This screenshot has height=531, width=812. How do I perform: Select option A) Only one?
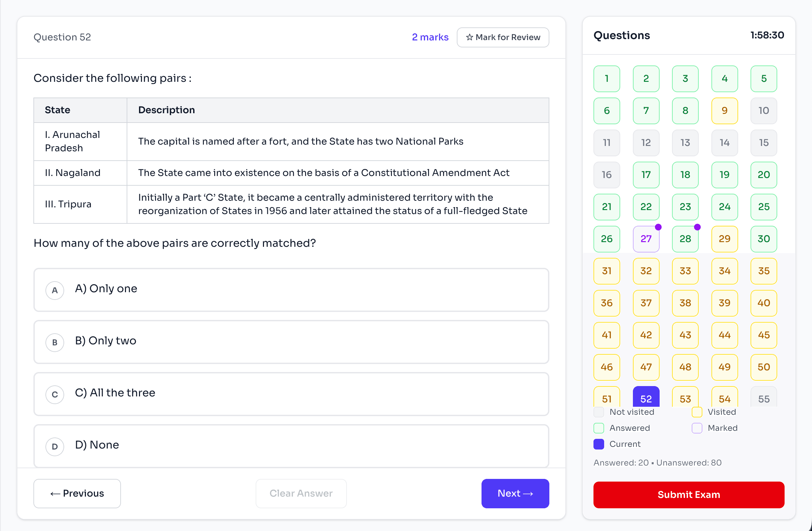click(x=291, y=290)
